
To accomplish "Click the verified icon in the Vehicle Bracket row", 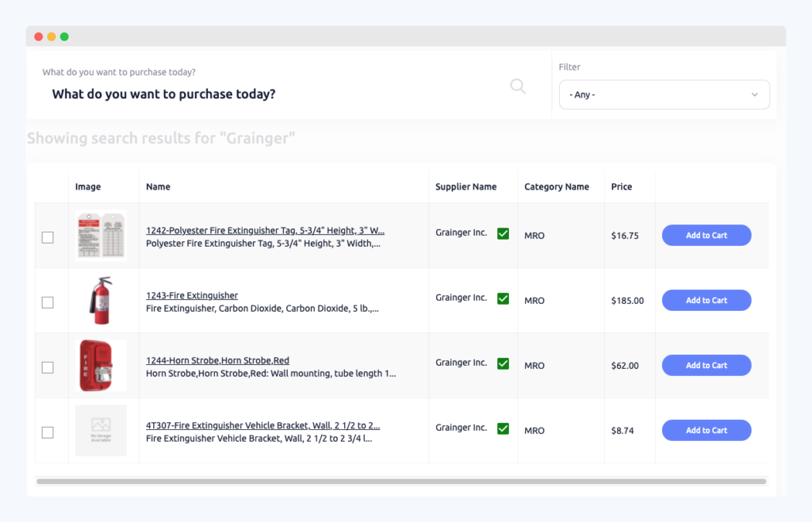I will [x=503, y=428].
